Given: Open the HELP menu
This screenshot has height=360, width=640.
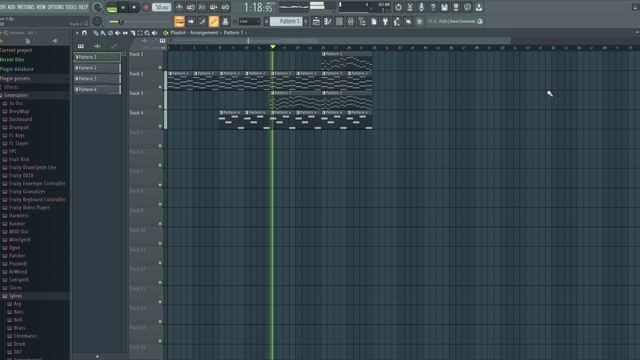Looking at the screenshot, I should pyautogui.click(x=83, y=7).
